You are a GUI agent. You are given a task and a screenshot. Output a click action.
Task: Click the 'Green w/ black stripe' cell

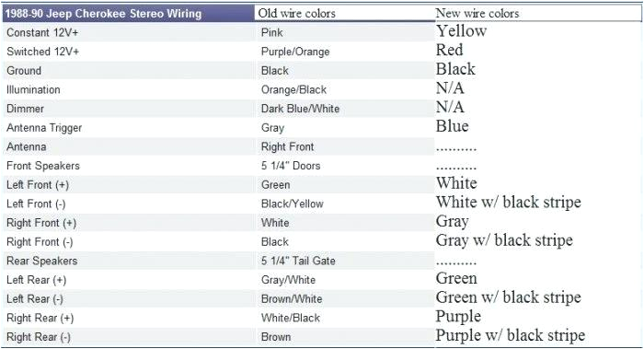coord(509,297)
